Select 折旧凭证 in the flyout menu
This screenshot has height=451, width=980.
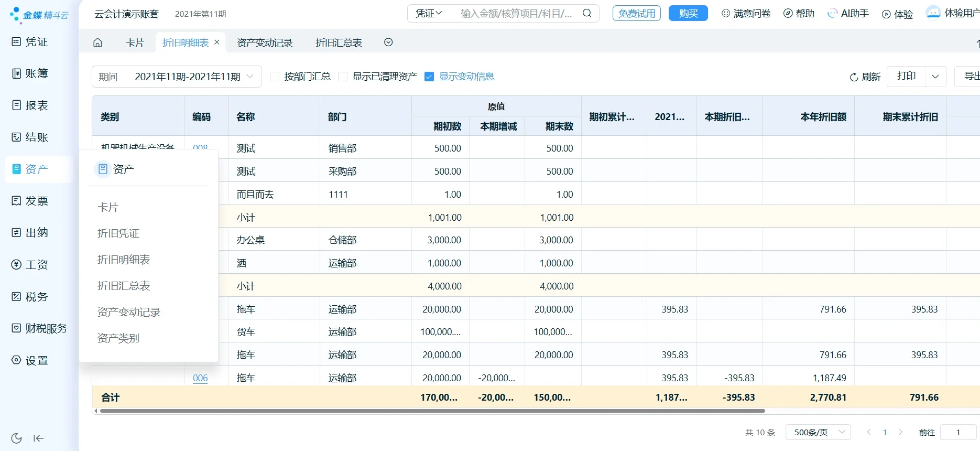click(x=118, y=233)
